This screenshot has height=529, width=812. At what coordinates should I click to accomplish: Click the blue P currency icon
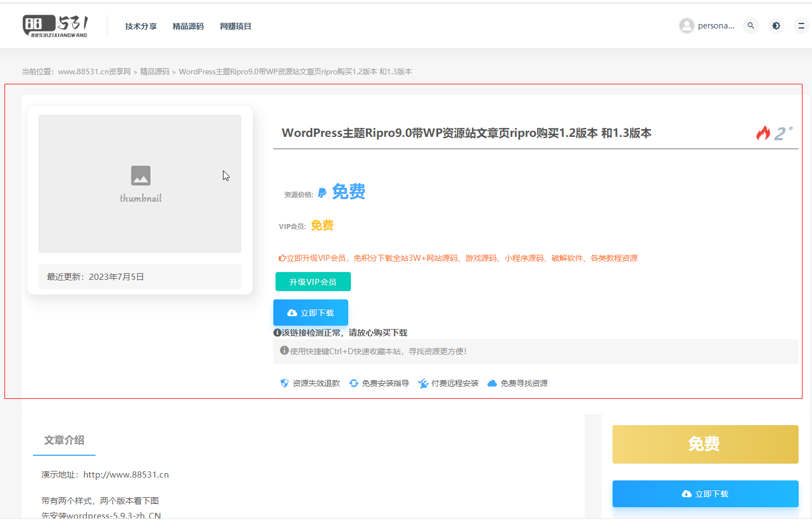(322, 193)
